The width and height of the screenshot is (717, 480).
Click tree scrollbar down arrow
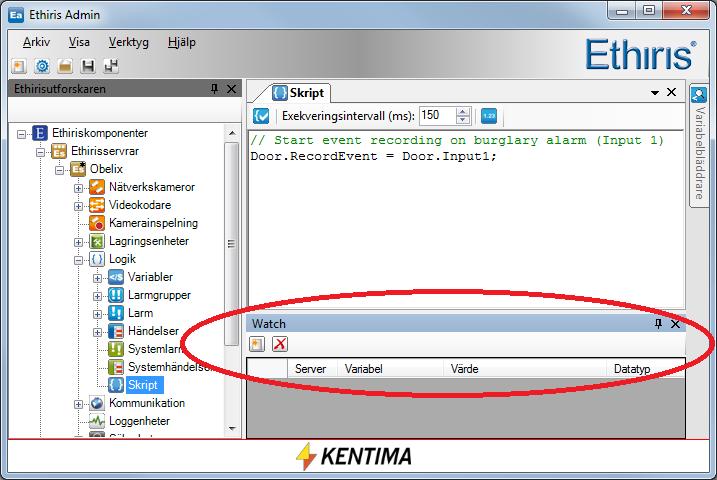pyautogui.click(x=232, y=429)
